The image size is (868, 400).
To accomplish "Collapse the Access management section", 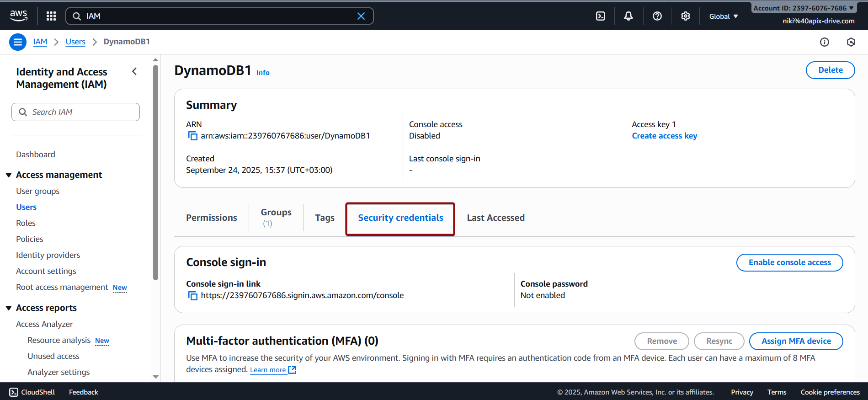I will 9,175.
